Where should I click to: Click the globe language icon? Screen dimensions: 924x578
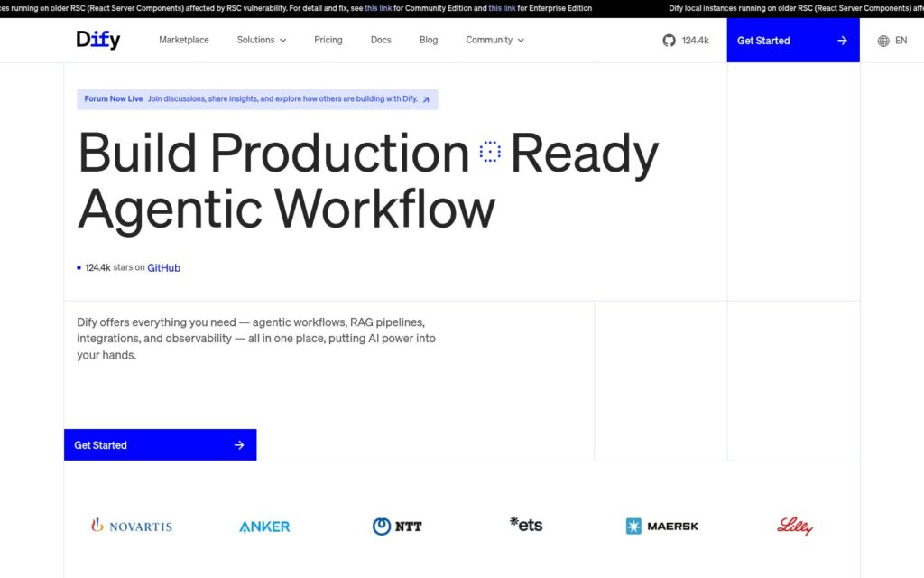tap(883, 41)
